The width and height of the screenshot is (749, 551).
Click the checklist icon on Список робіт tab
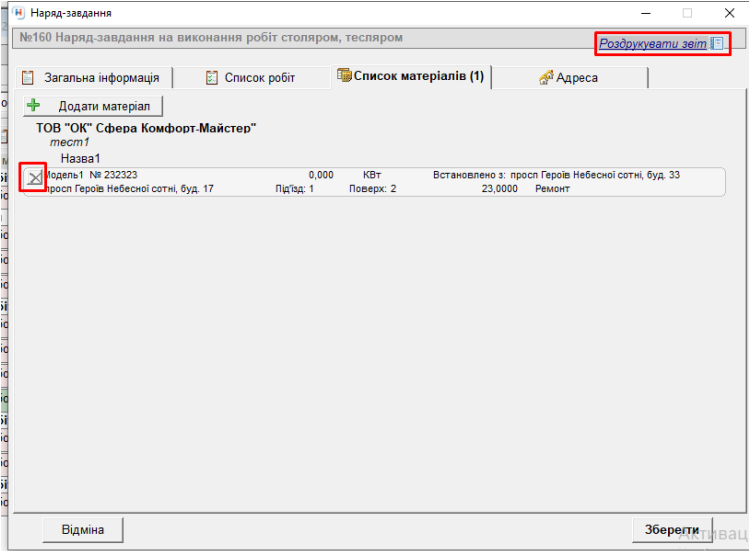click(x=212, y=78)
